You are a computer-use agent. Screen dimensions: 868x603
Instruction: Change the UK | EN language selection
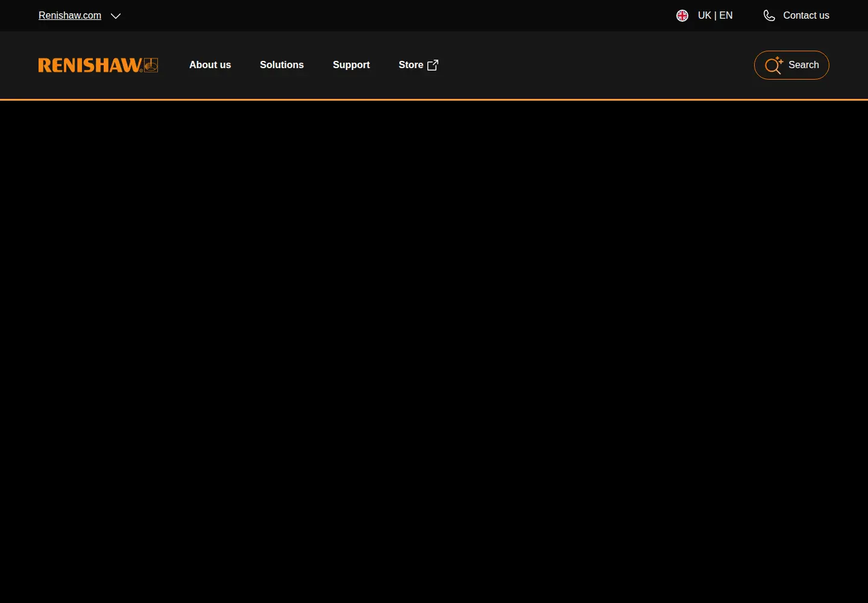coord(715,16)
